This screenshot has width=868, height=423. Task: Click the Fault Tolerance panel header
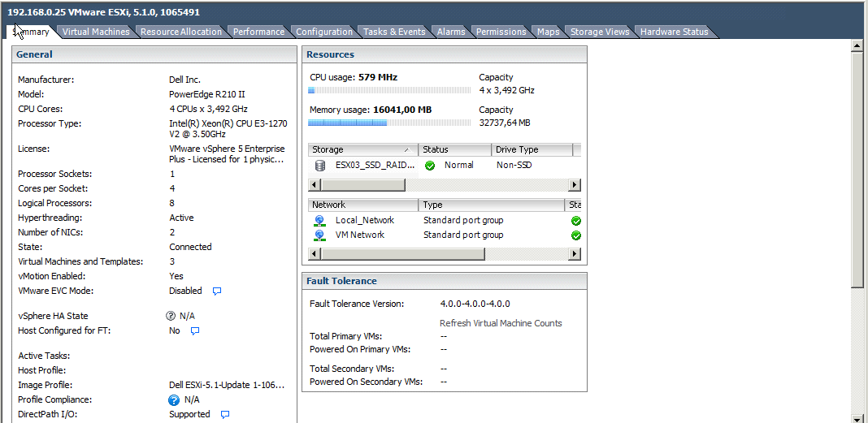pyautogui.click(x=445, y=281)
